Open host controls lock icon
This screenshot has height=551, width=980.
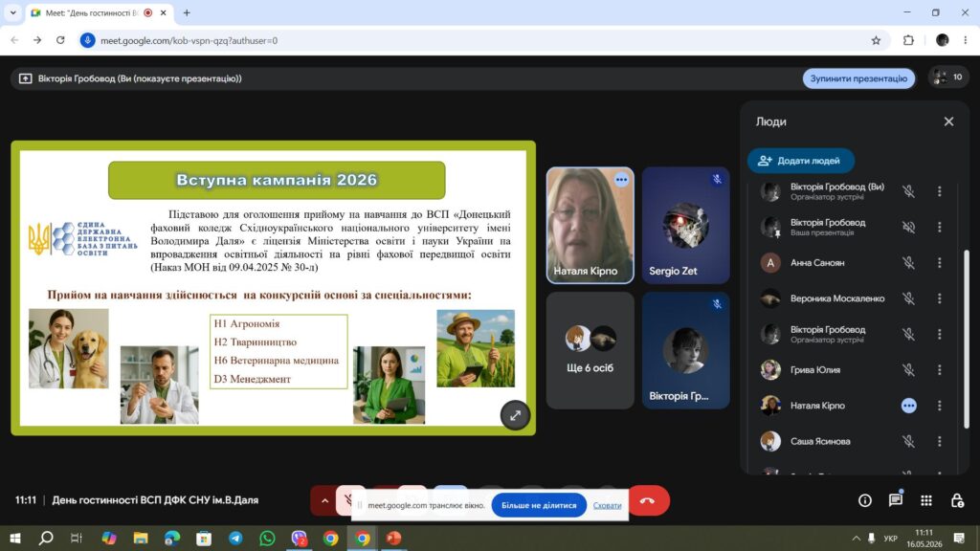click(957, 500)
